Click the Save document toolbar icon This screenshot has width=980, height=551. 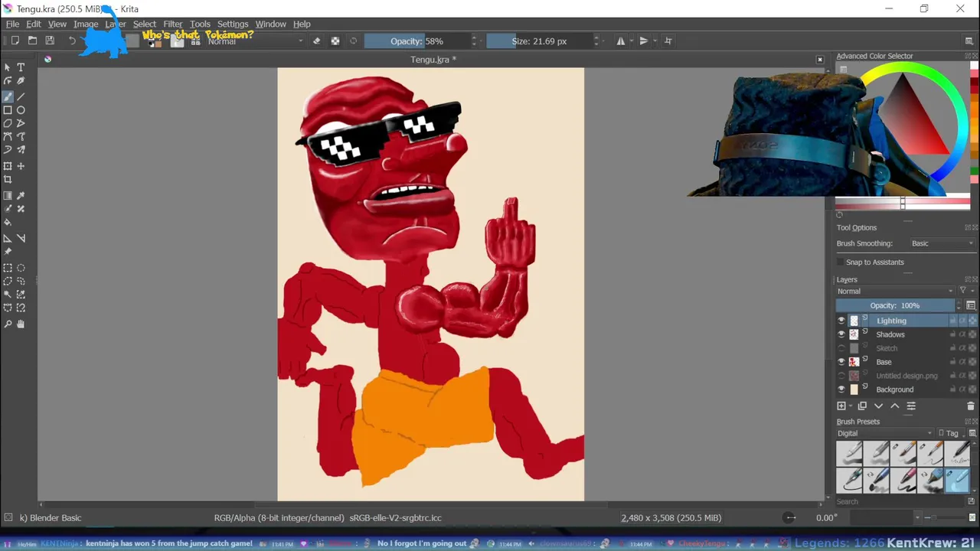coord(50,41)
